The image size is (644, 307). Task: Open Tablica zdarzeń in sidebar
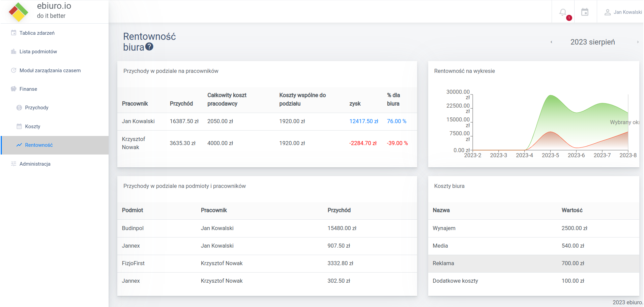point(37,33)
